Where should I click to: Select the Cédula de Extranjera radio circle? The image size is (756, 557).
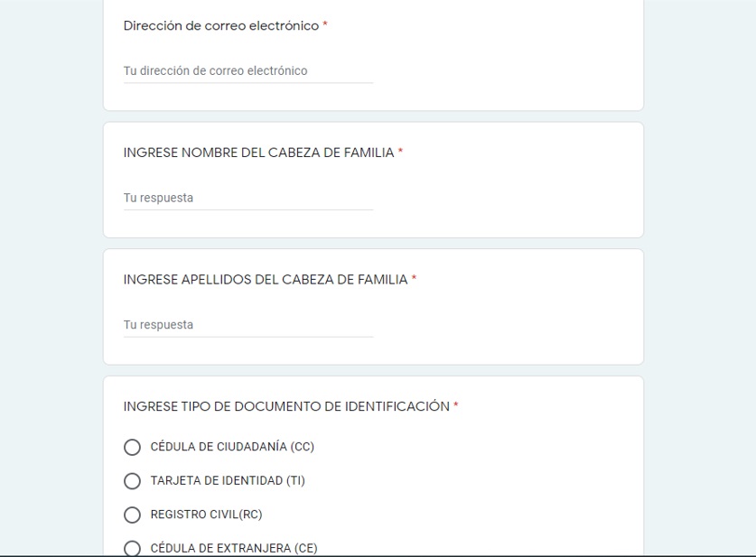coord(133,548)
